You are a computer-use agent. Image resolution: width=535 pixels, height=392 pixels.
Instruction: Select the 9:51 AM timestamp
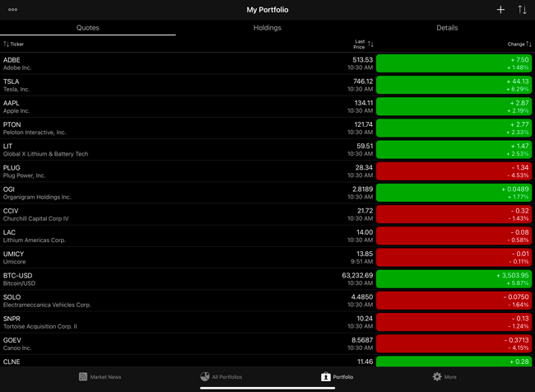point(361,262)
